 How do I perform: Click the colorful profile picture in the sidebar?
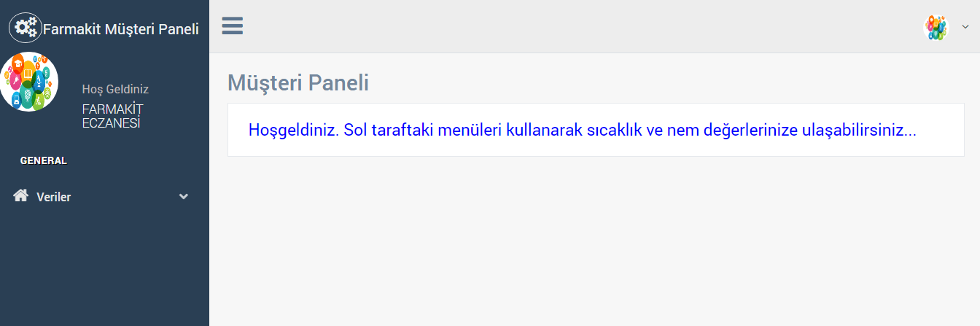point(28,82)
